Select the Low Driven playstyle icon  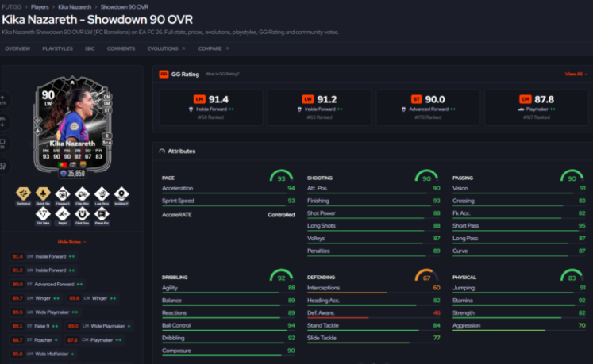pyautogui.click(x=102, y=194)
